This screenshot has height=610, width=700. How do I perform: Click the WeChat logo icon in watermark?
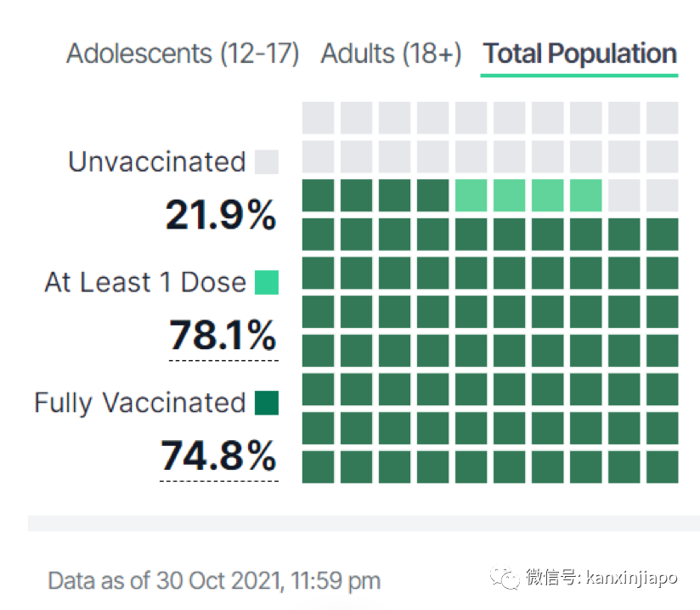(x=510, y=579)
